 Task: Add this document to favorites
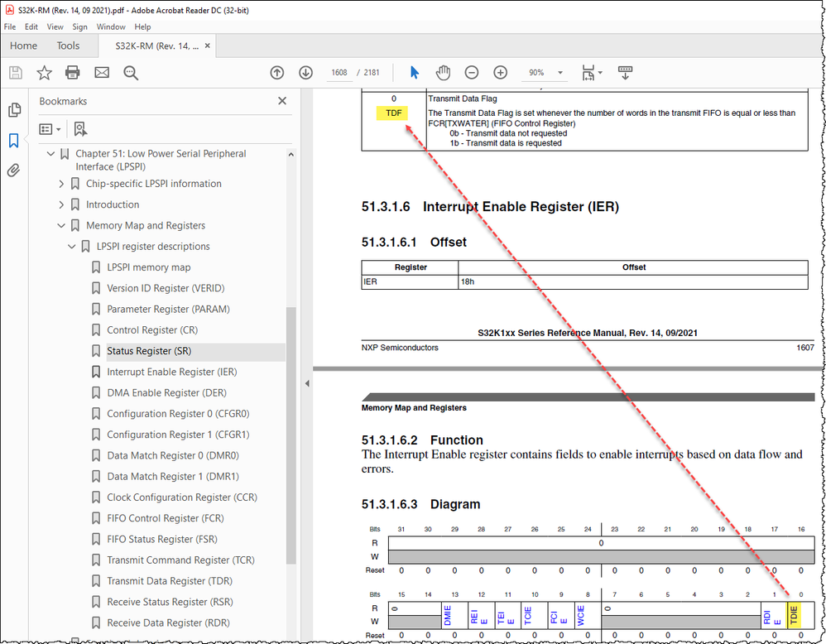[44, 73]
